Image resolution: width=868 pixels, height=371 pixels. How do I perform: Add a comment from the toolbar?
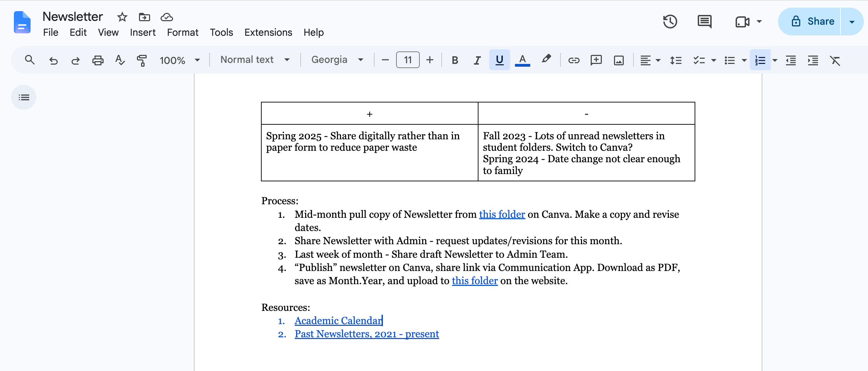tap(596, 60)
